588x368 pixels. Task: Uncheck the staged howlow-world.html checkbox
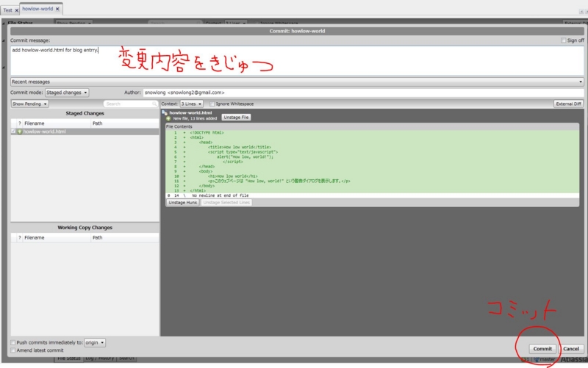(x=13, y=131)
